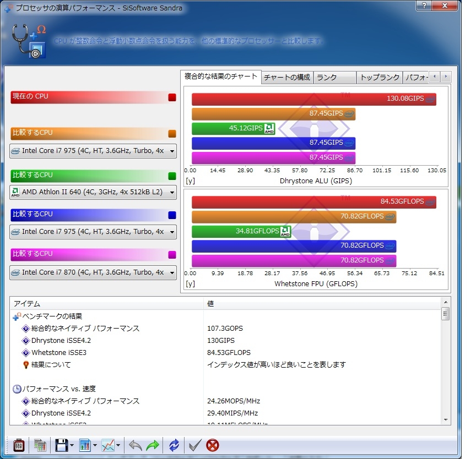
Task: Open dropdown arrow next to line graph icon
Action: pyautogui.click(x=118, y=445)
